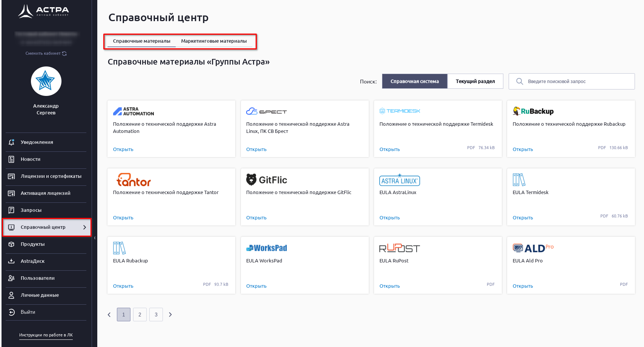Switch to Справочные материалы tab
The width and height of the screenshot is (644, 347).
(141, 41)
